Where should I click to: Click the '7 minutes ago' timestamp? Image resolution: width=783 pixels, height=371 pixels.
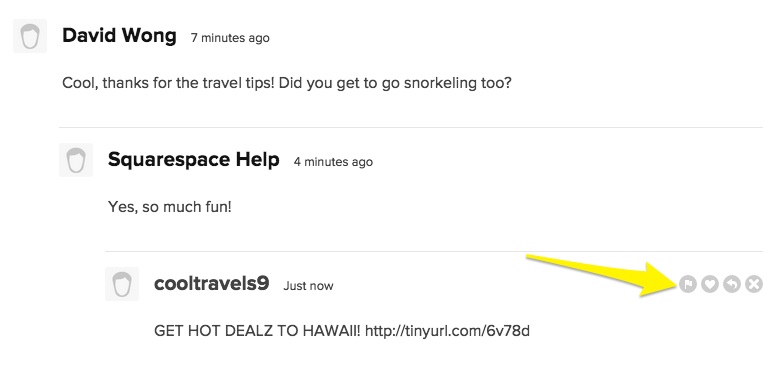230,38
